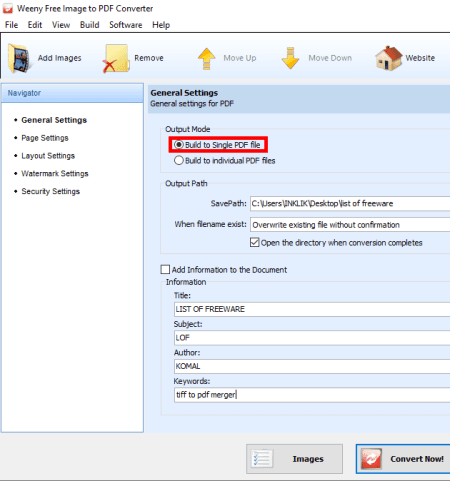Open the File menu
This screenshot has height=481, width=450.
[11, 25]
